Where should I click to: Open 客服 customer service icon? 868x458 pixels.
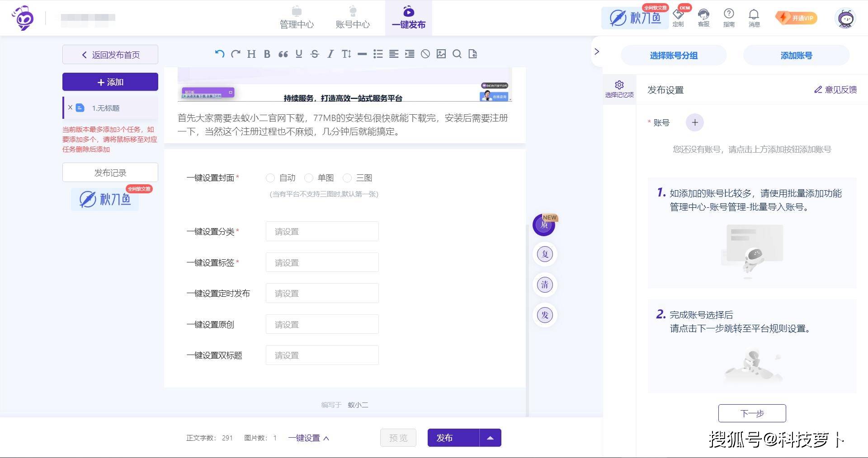click(x=703, y=18)
